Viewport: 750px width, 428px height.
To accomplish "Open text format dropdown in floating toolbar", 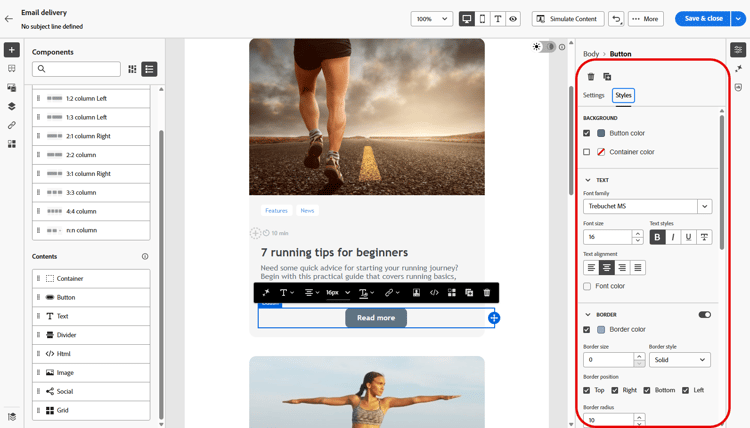I will click(x=287, y=293).
